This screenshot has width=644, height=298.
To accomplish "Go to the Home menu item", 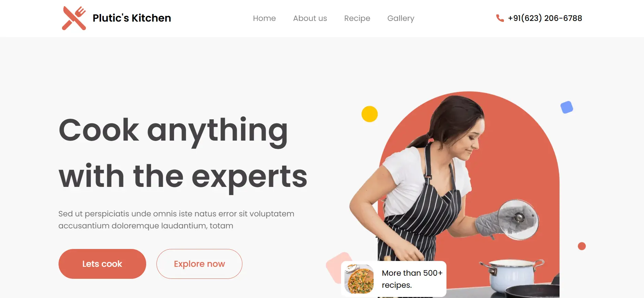I will [x=264, y=18].
